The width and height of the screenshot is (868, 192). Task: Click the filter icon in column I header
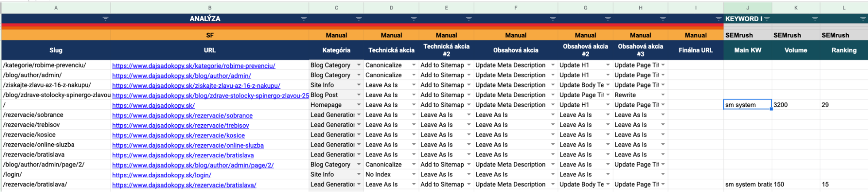point(718,19)
